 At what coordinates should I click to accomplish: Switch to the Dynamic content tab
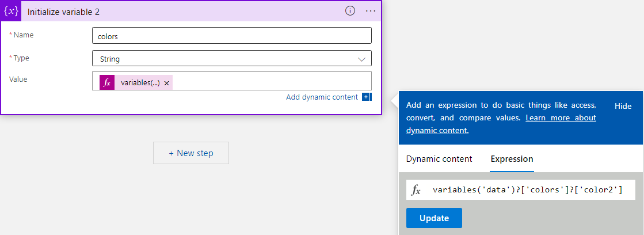(x=439, y=159)
